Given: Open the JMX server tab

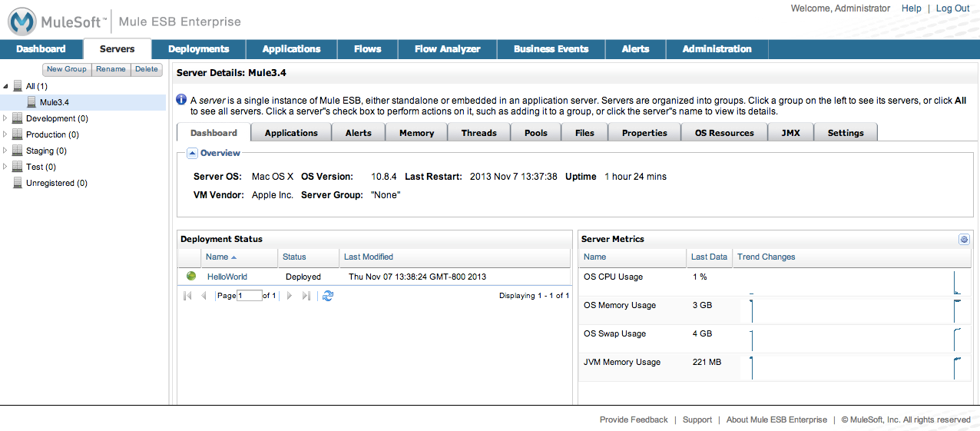Looking at the screenshot, I should click(x=790, y=133).
